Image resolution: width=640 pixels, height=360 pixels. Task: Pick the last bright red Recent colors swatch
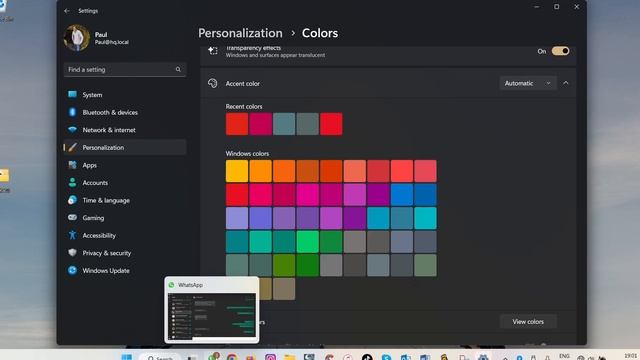[x=331, y=124]
